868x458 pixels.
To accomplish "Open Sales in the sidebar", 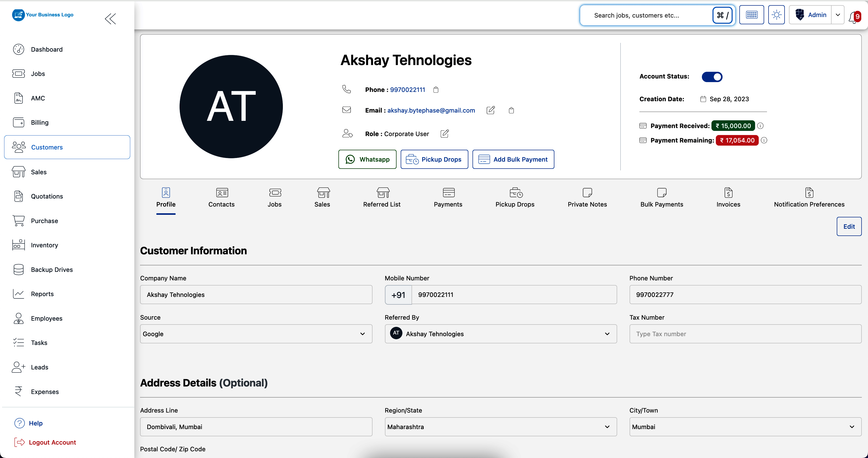I will [67, 172].
